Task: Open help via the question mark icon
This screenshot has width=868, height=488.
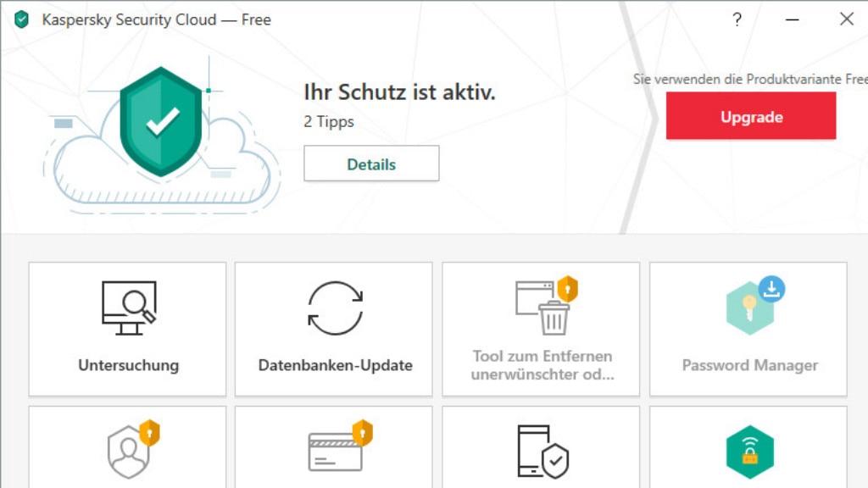Action: [736, 19]
